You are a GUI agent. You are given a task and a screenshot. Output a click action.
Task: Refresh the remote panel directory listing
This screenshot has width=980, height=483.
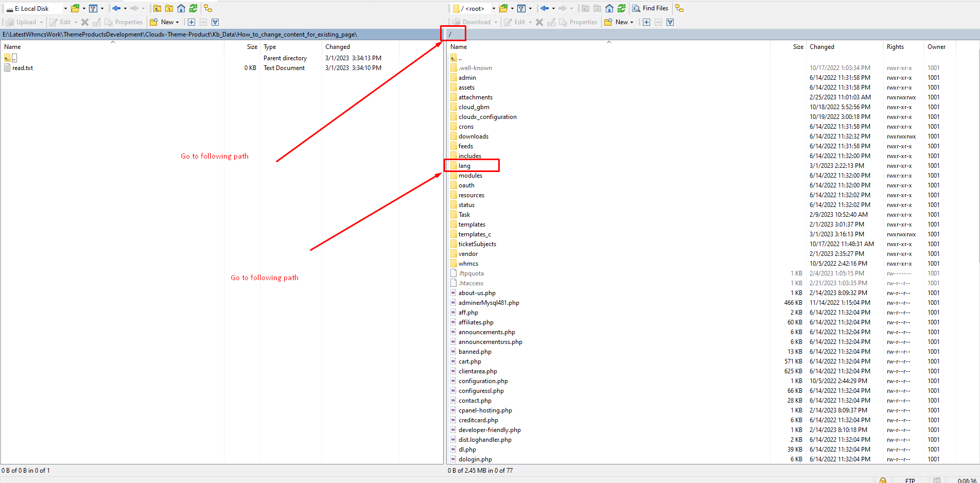tap(621, 8)
